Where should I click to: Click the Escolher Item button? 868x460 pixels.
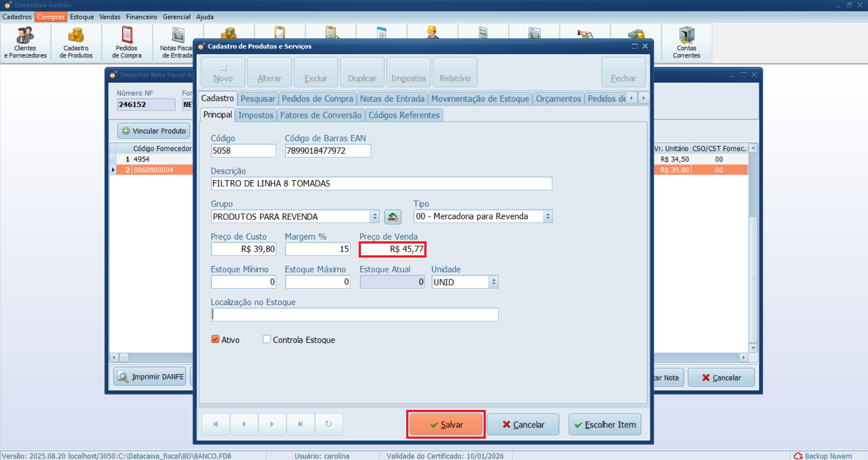pos(604,424)
